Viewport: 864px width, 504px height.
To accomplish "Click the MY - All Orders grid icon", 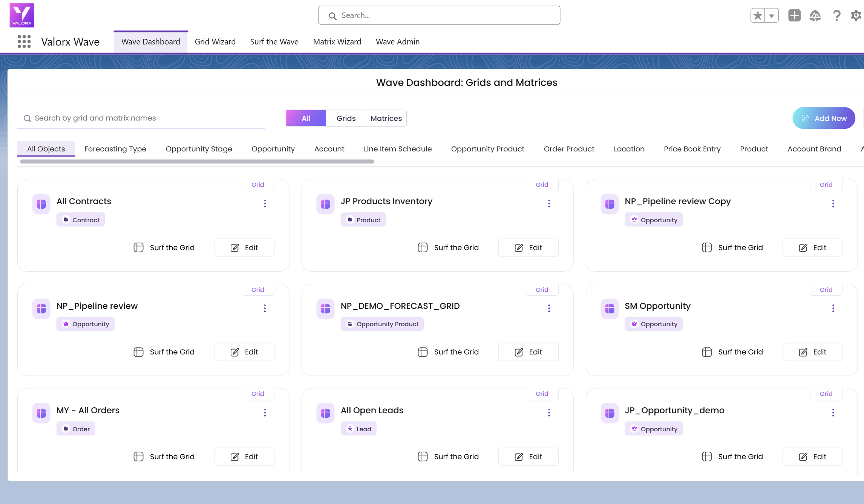I will [41, 413].
